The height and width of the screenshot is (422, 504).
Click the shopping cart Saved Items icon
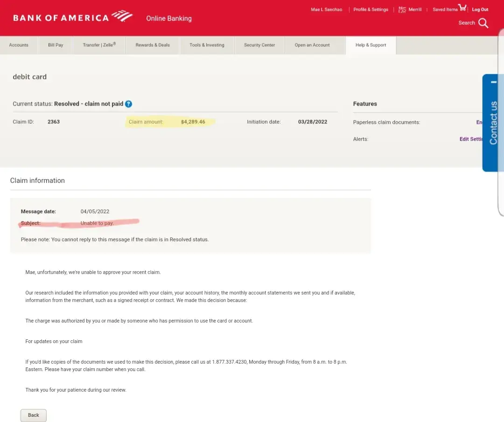tap(462, 7)
